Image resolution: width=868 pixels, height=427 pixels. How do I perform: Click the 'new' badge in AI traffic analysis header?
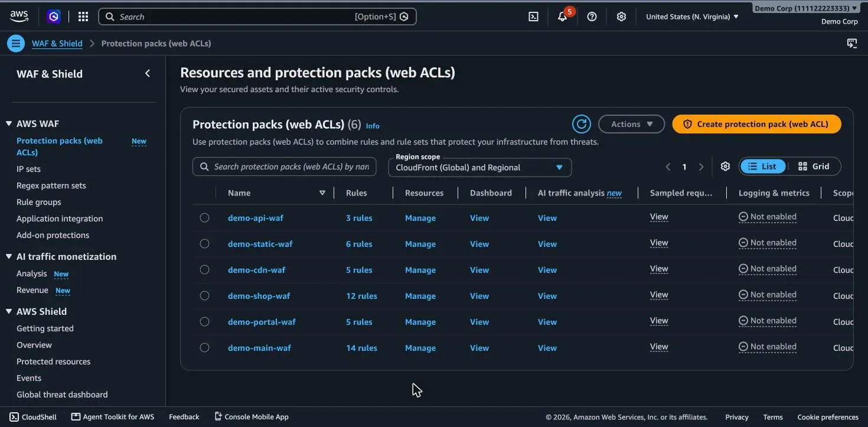[x=614, y=193]
